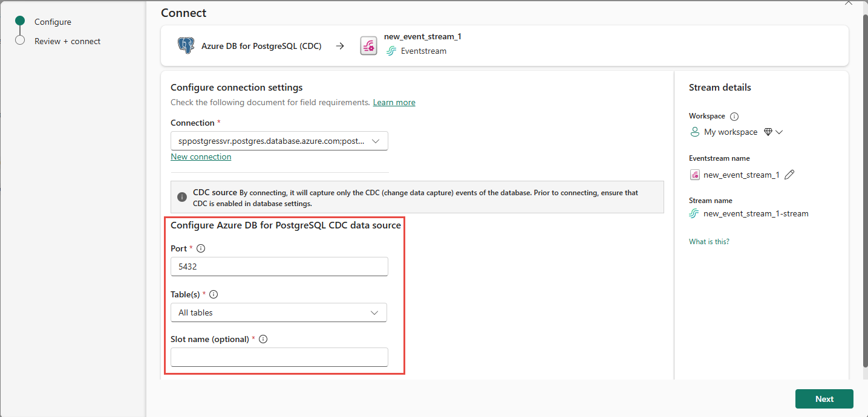Screen dimensions: 868x417
Task: Click the Azure DB for PostgreSQL elephant icon
Action: (186, 45)
